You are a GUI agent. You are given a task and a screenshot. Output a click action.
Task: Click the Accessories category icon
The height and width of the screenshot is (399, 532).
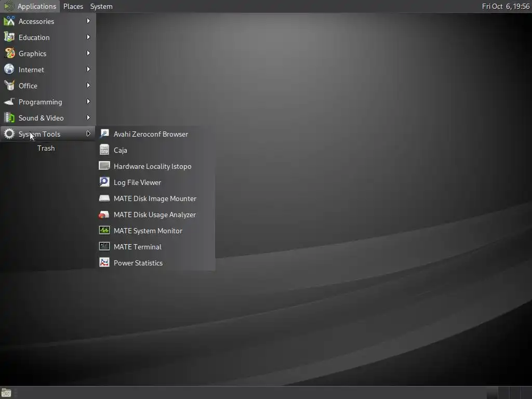pyautogui.click(x=9, y=21)
